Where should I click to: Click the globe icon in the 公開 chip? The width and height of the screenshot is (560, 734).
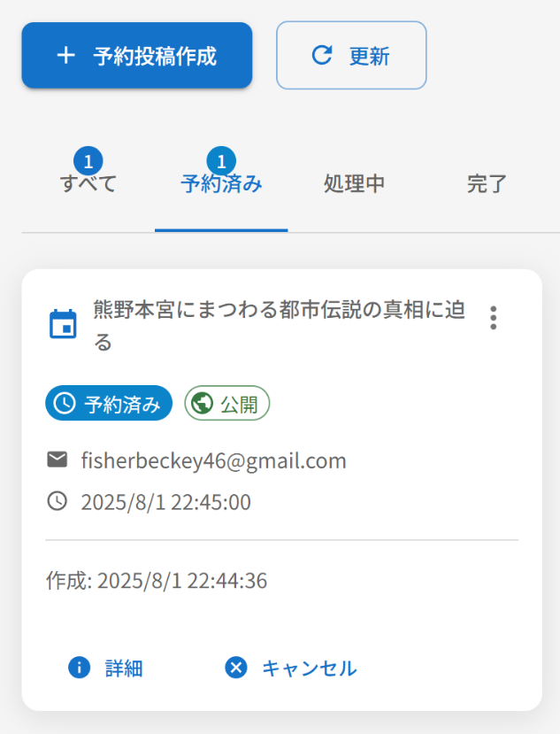click(x=202, y=403)
